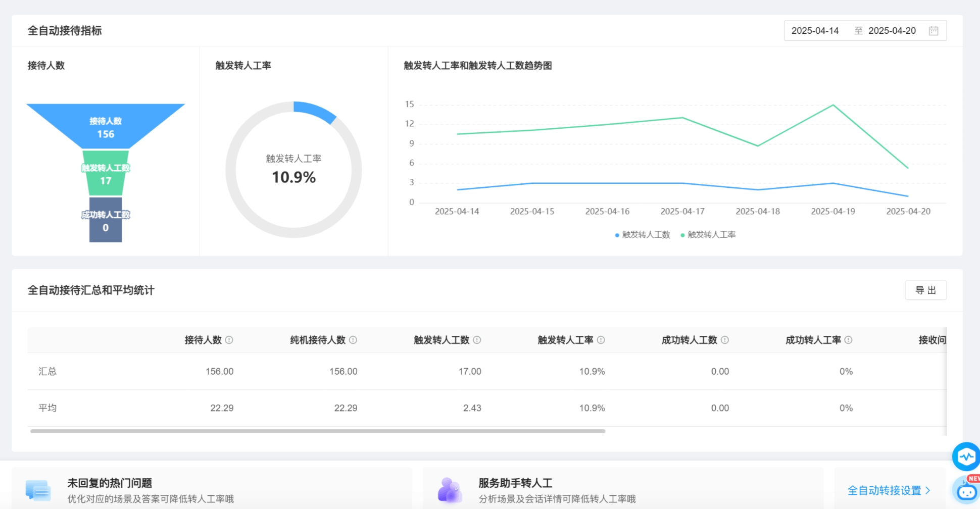Screen dimensions: 980x509
Task: Select the 平均 row label
Action: (x=47, y=408)
